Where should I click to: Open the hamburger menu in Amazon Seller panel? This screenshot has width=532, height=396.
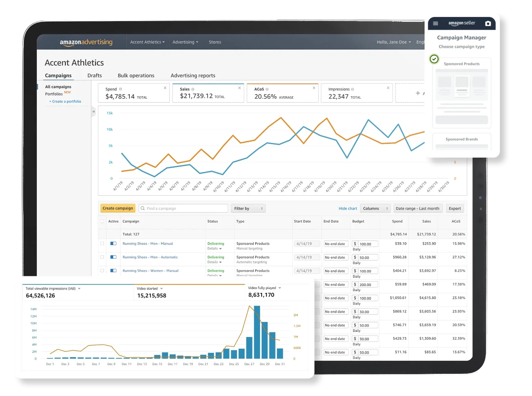click(435, 23)
